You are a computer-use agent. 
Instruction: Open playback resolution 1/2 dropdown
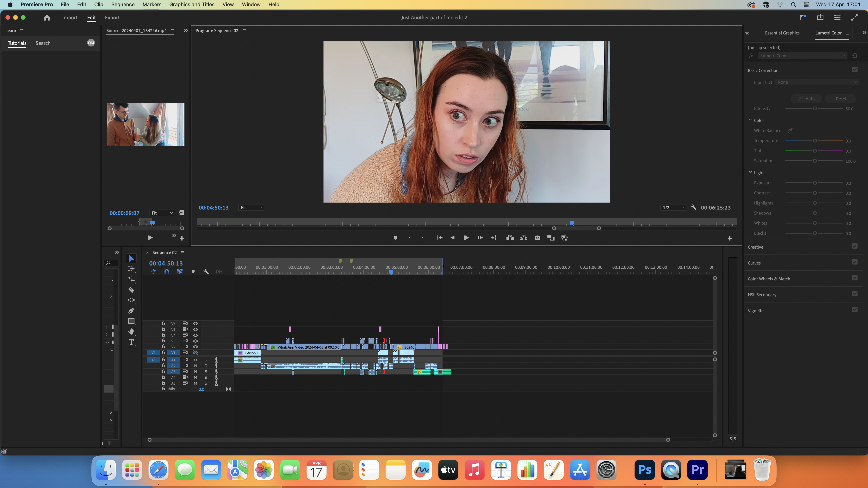click(673, 207)
